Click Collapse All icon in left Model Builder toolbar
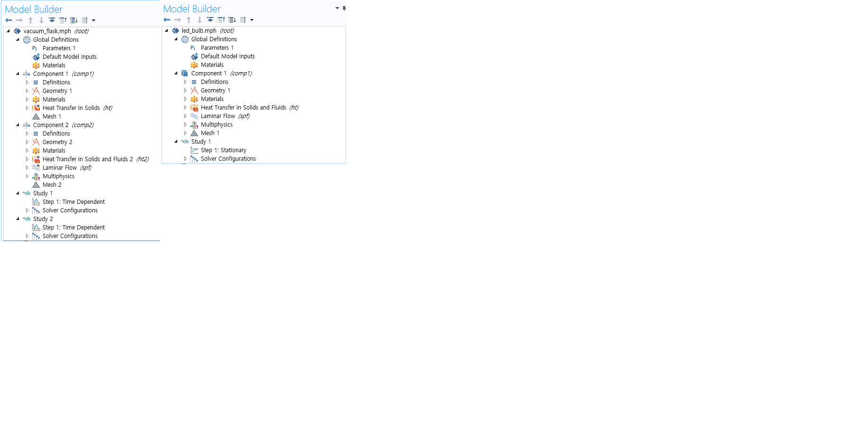Screen dimensions: 868x430 coord(63,20)
